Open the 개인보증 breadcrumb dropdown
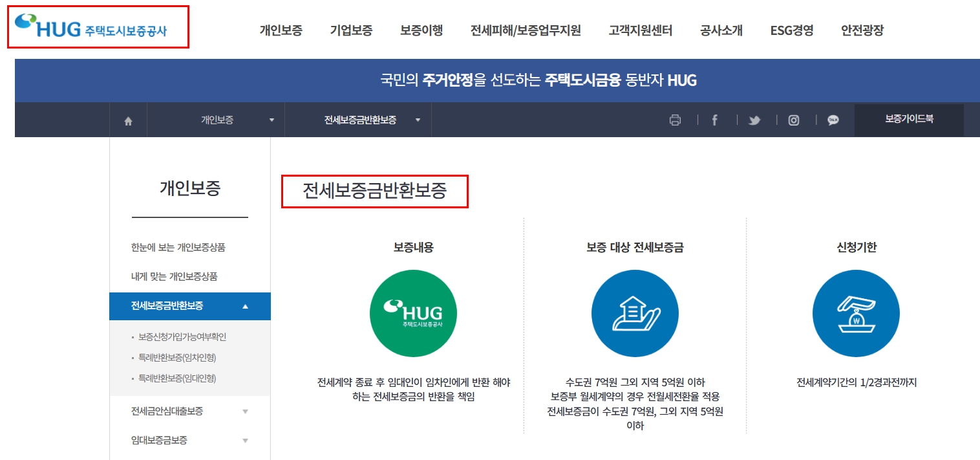 [216, 120]
